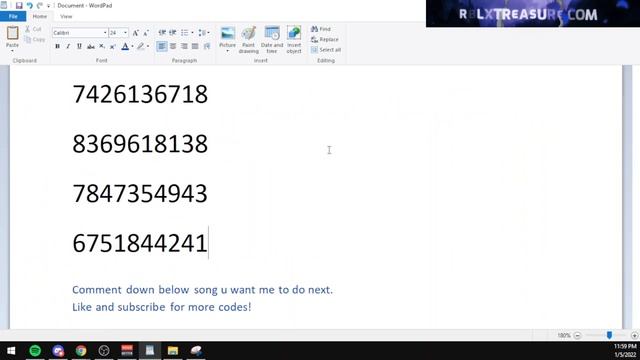
Task: Click the Save icon in the title bar
Action: pos(19,5)
